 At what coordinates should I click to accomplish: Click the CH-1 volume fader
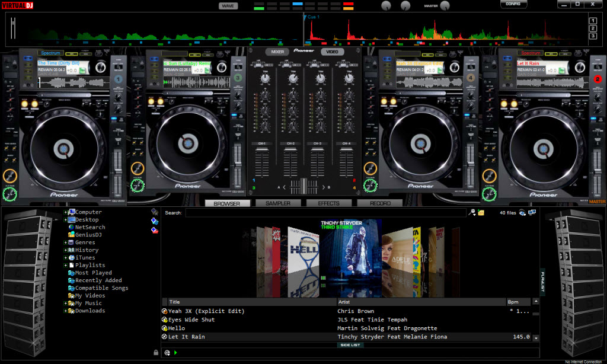point(262,151)
